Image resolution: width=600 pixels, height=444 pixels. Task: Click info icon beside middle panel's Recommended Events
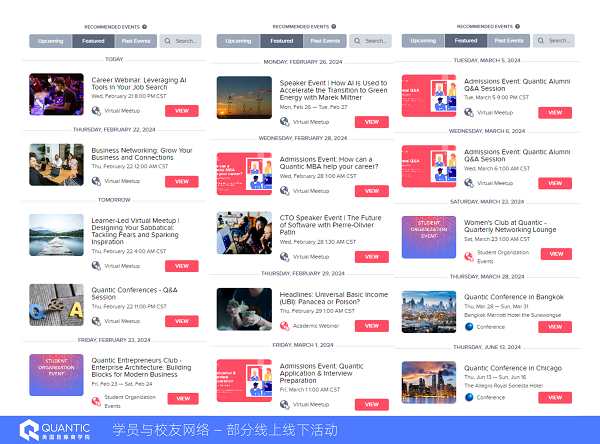coord(334,26)
